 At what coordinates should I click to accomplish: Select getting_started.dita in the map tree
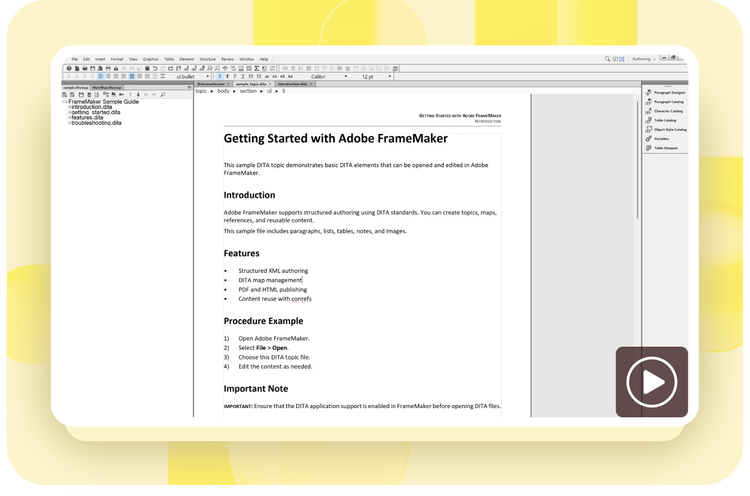[96, 112]
